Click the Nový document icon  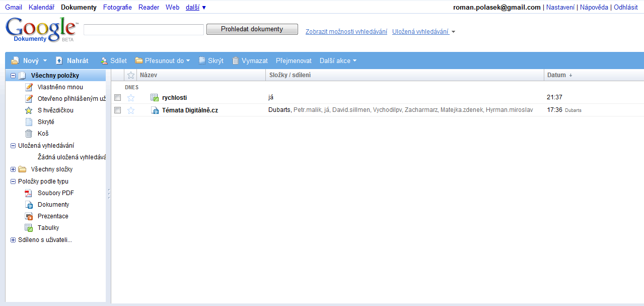click(15, 60)
